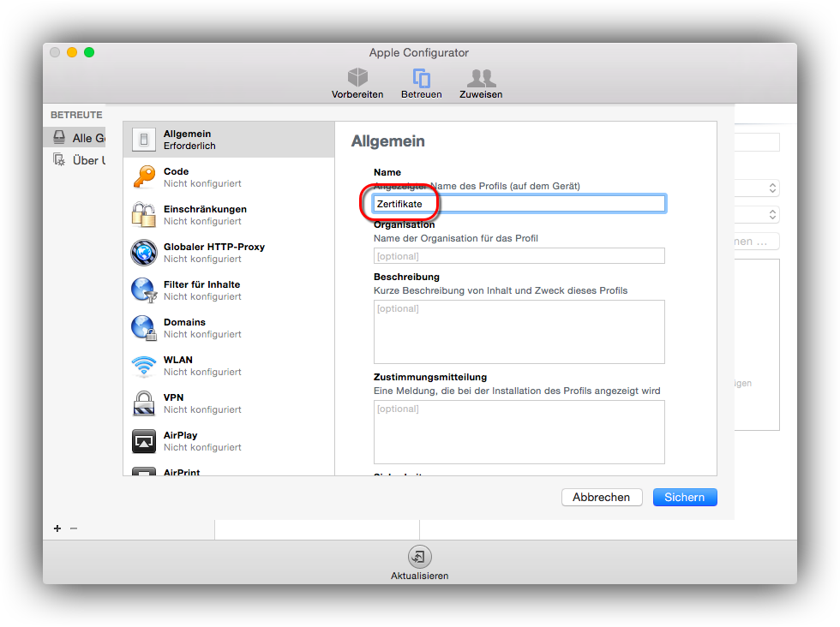The height and width of the screenshot is (627, 840).
Task: Select the AirPlay display icon
Action: pos(144,441)
